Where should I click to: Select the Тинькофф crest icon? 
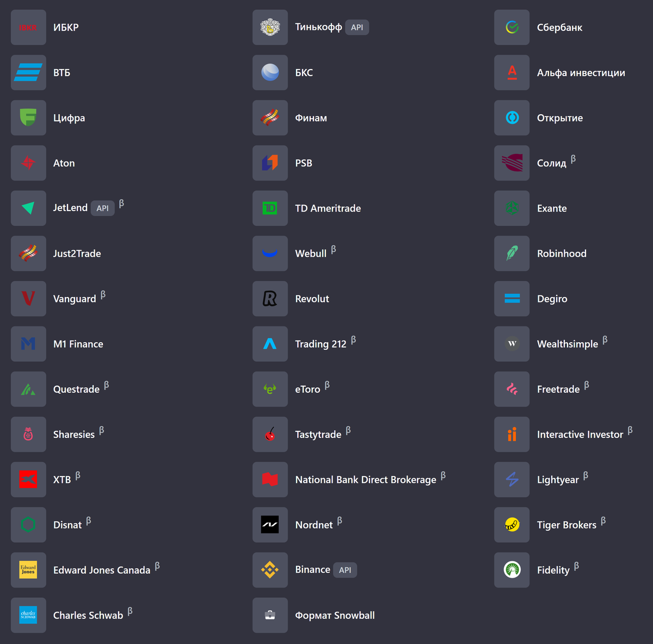(270, 27)
